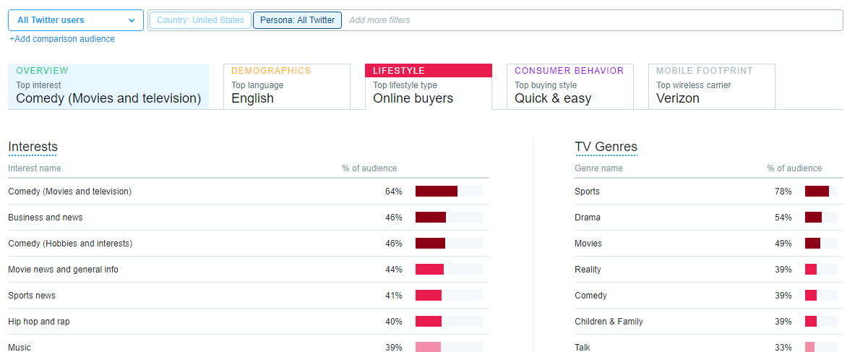Click the TV Genres section heading

pyautogui.click(x=606, y=147)
